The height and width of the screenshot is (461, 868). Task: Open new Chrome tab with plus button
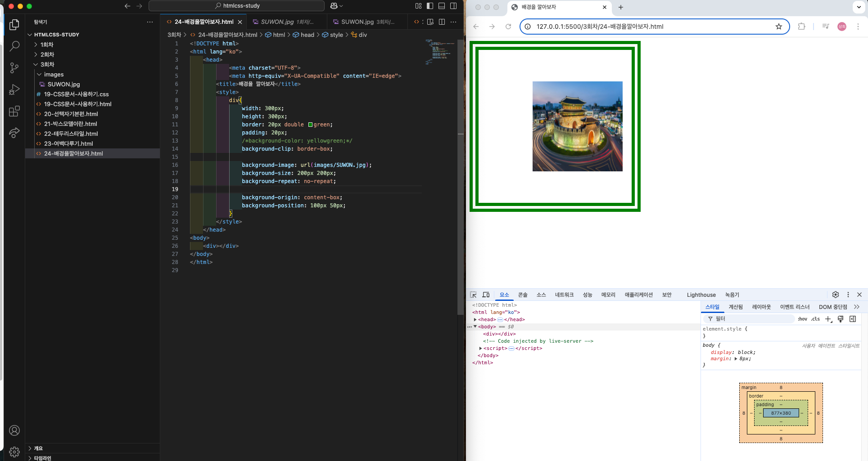pyautogui.click(x=621, y=7)
